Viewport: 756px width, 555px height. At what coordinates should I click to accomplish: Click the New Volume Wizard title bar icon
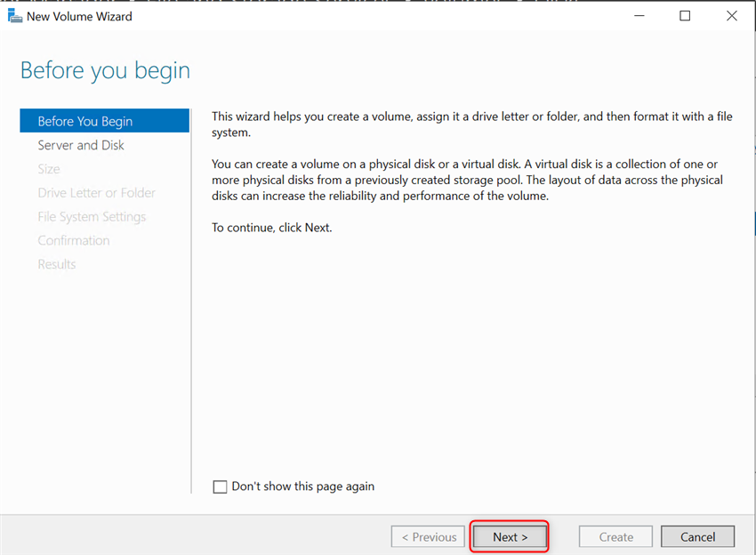click(x=14, y=15)
